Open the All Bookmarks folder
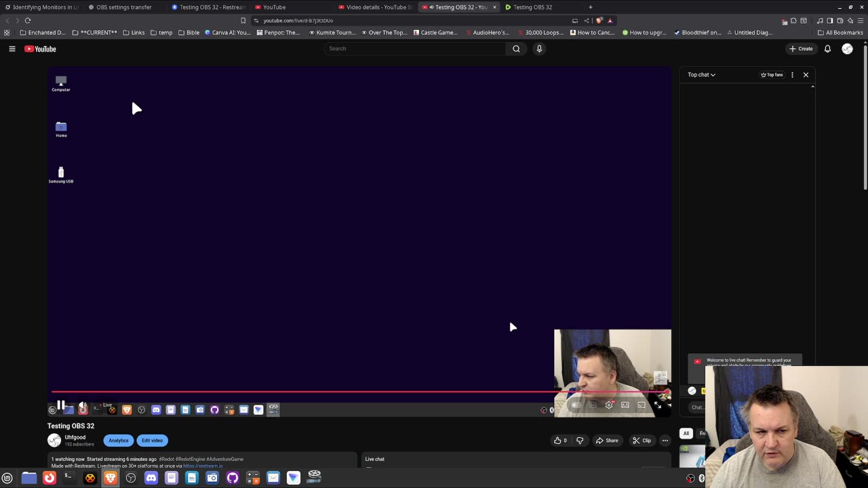This screenshot has height=488, width=868. 840,33
